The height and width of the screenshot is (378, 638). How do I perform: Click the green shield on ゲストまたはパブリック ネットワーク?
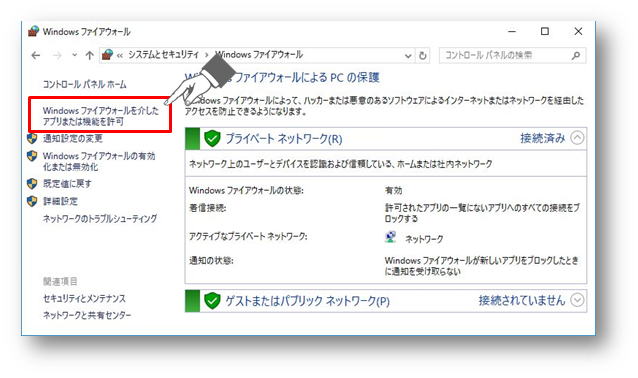pos(212,301)
